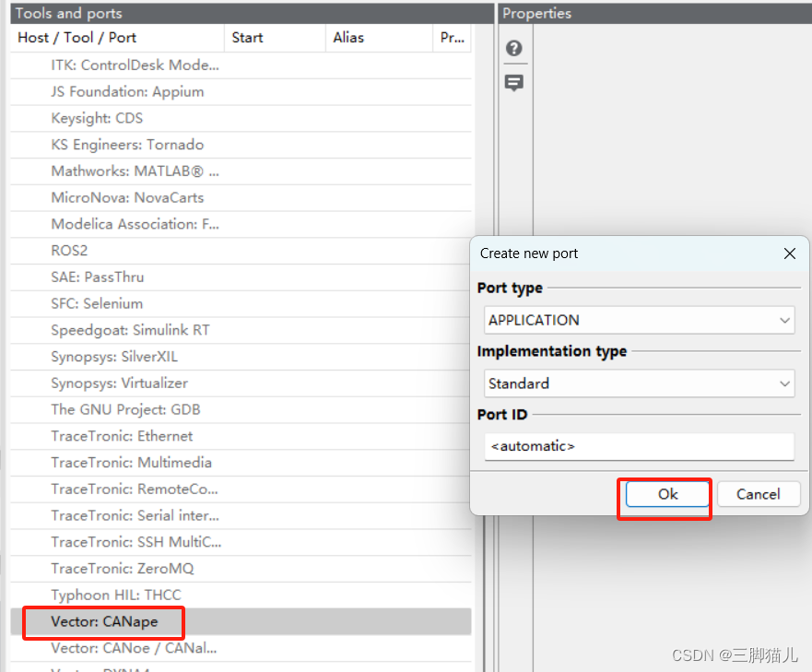Select ITK: ControlDesk Mode... row

[241, 65]
